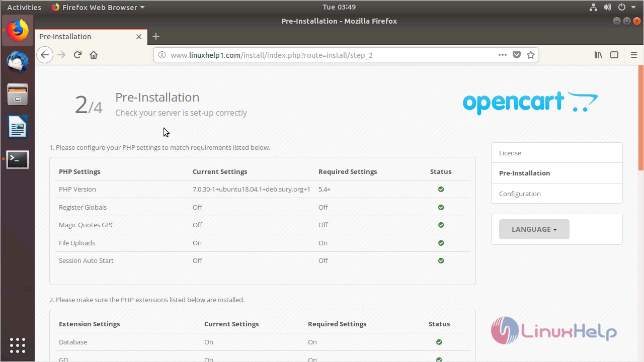
Task: Click the Magic Quotes GPC status checkmark
Action: point(441,225)
